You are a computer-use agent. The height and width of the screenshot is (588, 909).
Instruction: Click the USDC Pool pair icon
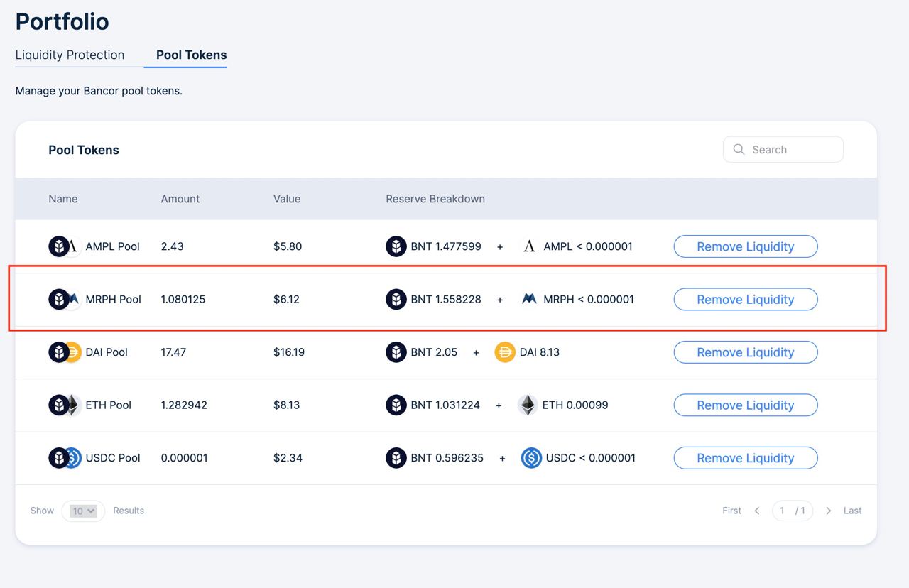click(x=63, y=458)
